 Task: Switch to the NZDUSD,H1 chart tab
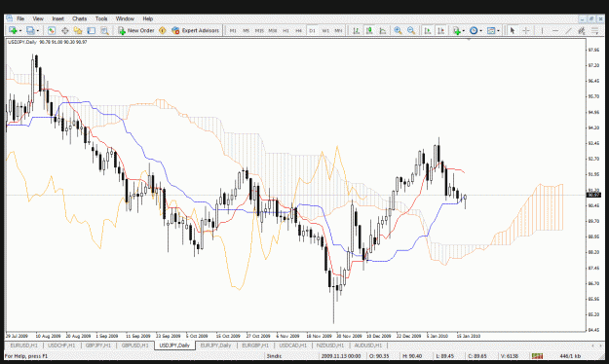tap(330, 345)
